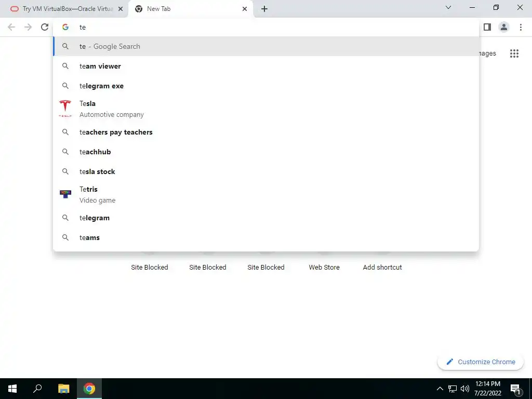Viewport: 532px width, 399px height.
Task: Show hidden system tray icons
Action: pos(440,389)
